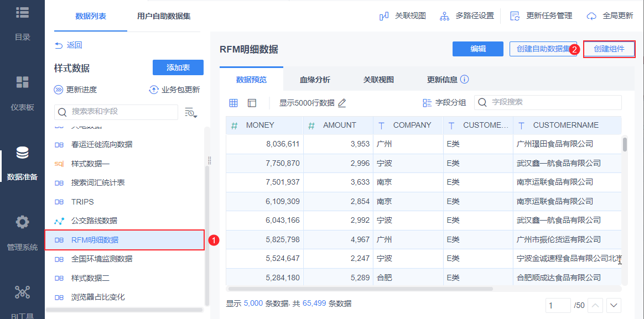The height and width of the screenshot is (319, 644).
Task: Go to next data page arrow
Action: click(x=614, y=305)
